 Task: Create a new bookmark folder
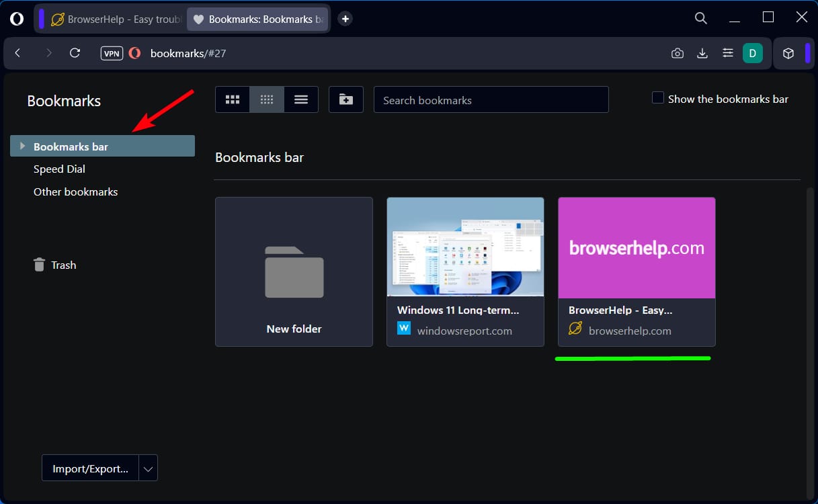tap(346, 99)
